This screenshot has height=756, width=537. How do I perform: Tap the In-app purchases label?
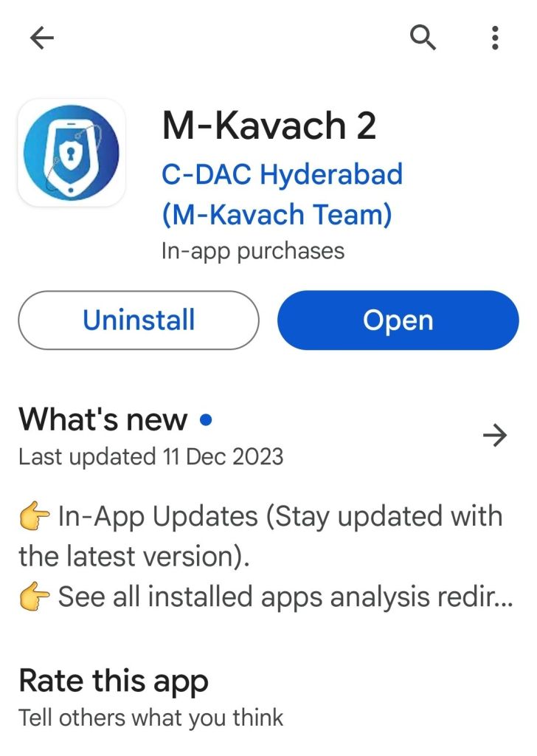(253, 251)
